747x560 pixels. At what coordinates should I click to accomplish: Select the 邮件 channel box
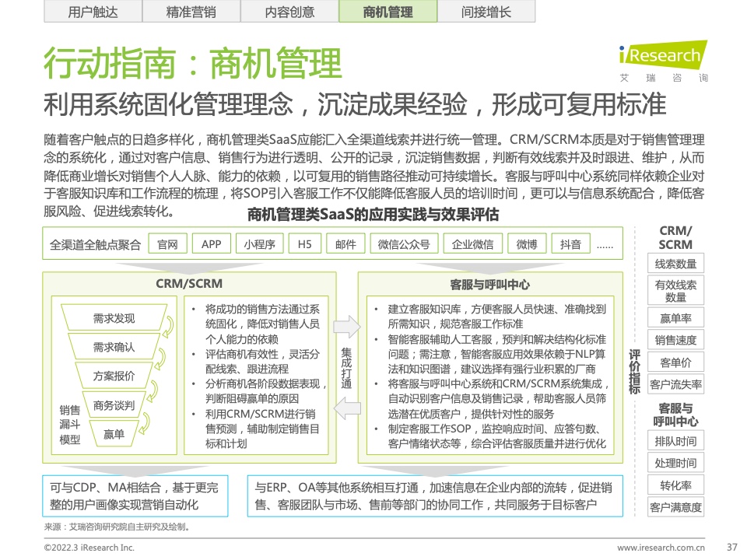coord(345,244)
